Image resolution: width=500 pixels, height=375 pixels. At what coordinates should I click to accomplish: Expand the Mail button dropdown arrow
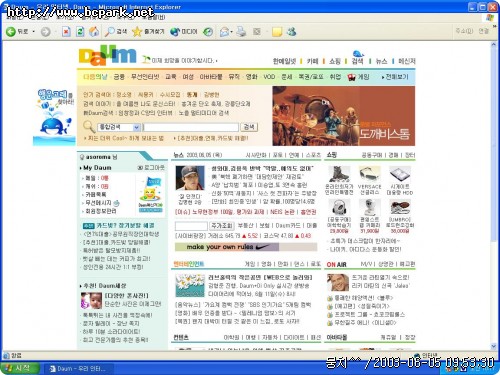tap(231, 32)
